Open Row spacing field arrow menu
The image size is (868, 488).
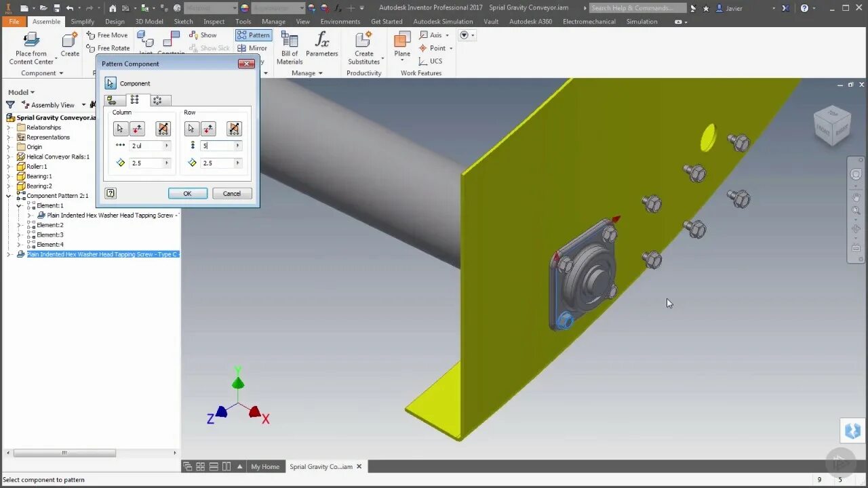pos(237,163)
